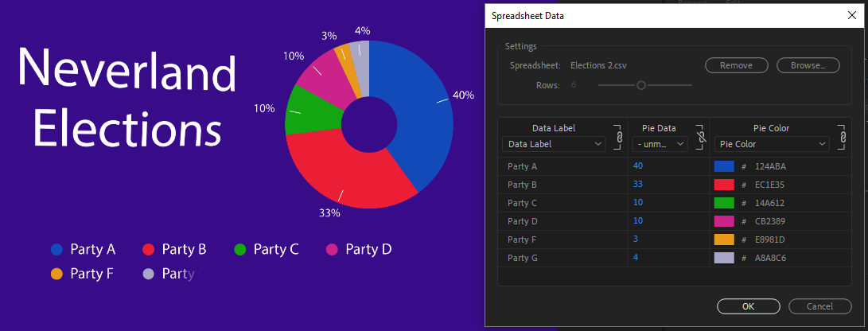Select the Party A pie value 40

pyautogui.click(x=638, y=166)
